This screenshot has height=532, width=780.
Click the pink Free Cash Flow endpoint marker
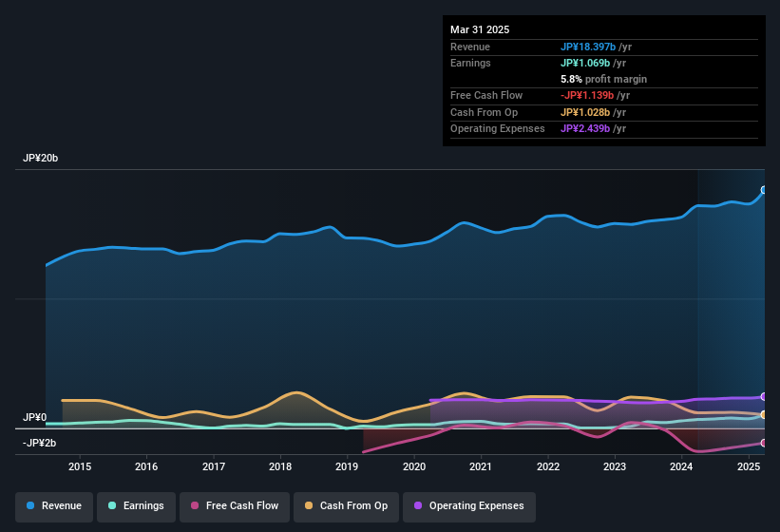(764, 443)
